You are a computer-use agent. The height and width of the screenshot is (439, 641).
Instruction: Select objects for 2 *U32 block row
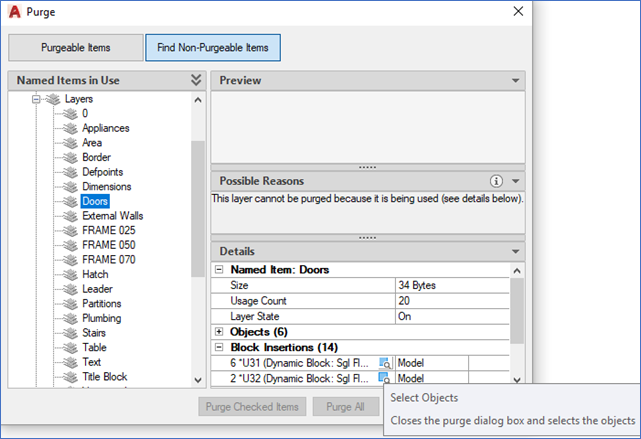pos(384,378)
